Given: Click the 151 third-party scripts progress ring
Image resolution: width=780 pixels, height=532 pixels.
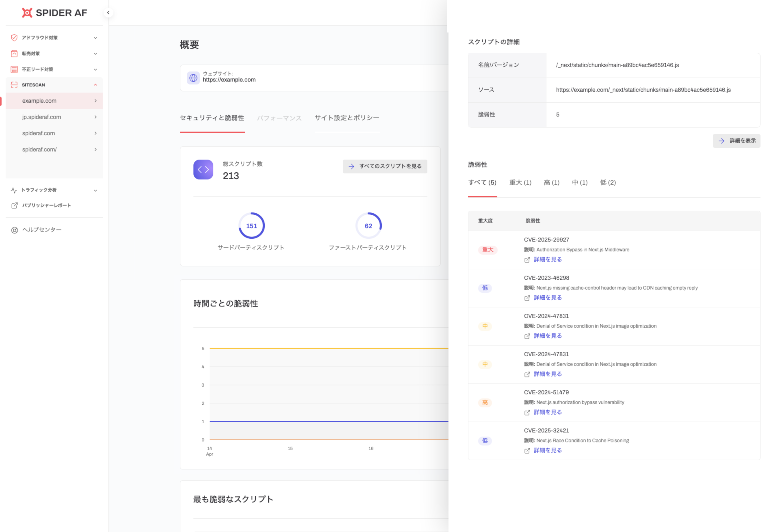Looking at the screenshot, I should (x=251, y=226).
